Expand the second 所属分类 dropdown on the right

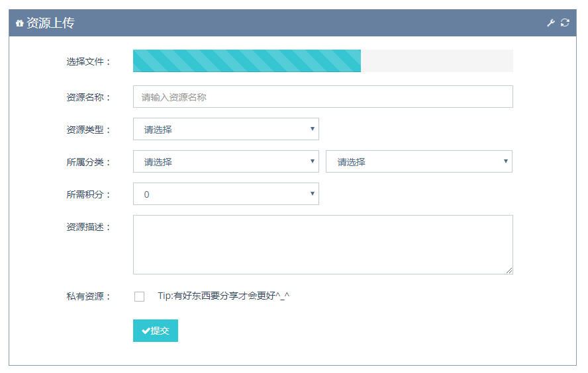[419, 161]
